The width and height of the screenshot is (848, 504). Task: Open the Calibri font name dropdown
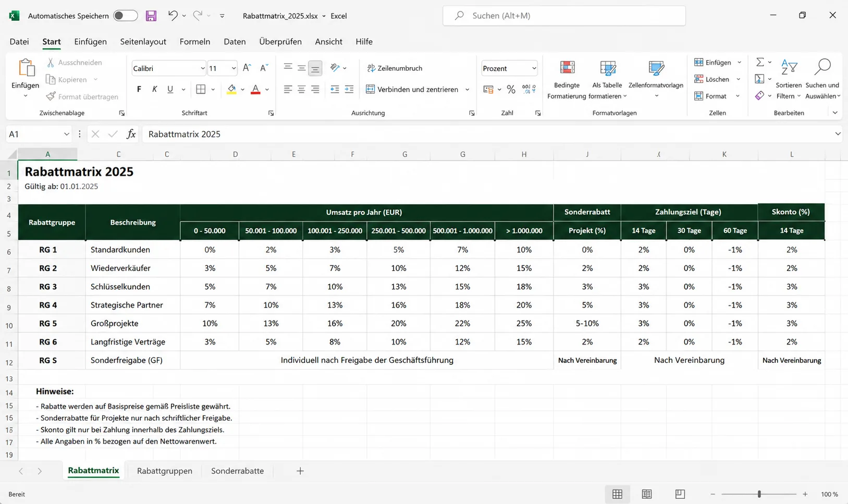[203, 68]
